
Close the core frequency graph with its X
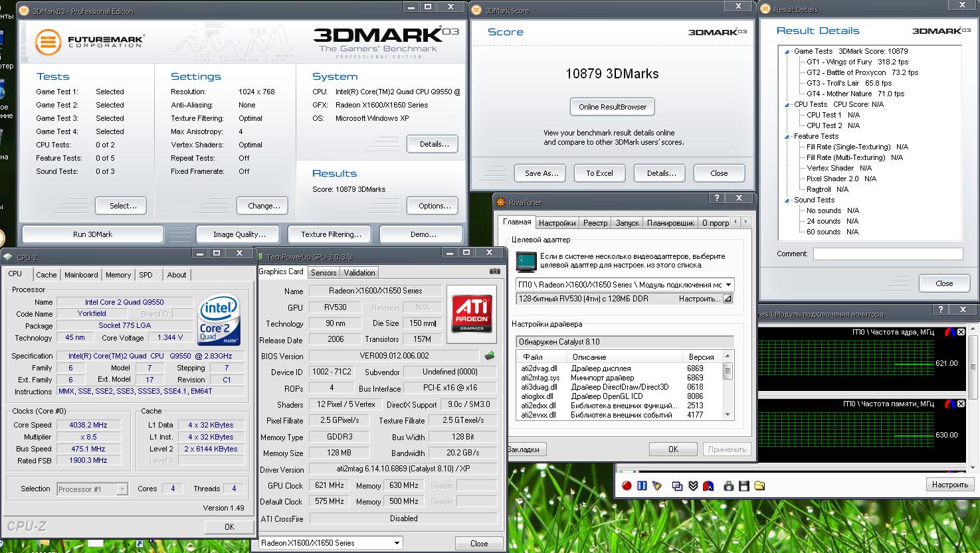click(961, 332)
